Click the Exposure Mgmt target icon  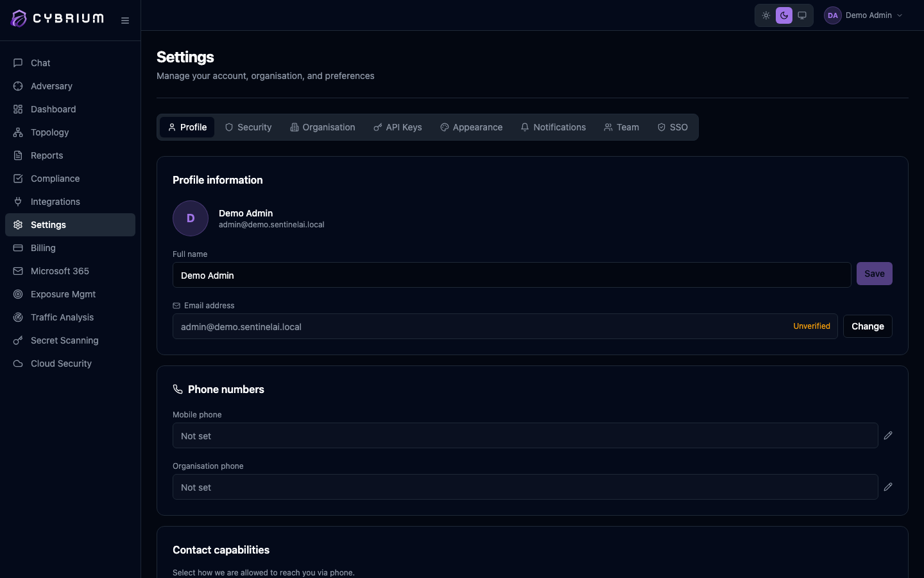click(x=18, y=294)
